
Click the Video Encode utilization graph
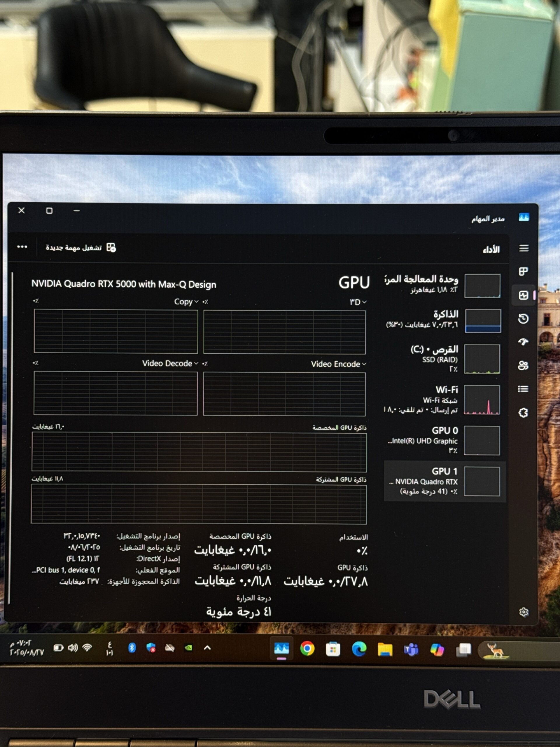(x=284, y=394)
